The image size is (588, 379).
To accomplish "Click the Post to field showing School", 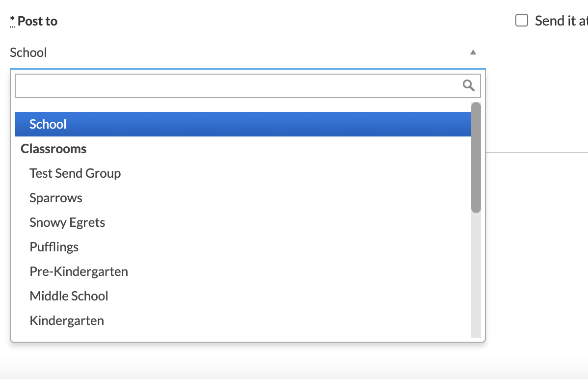I will point(247,53).
